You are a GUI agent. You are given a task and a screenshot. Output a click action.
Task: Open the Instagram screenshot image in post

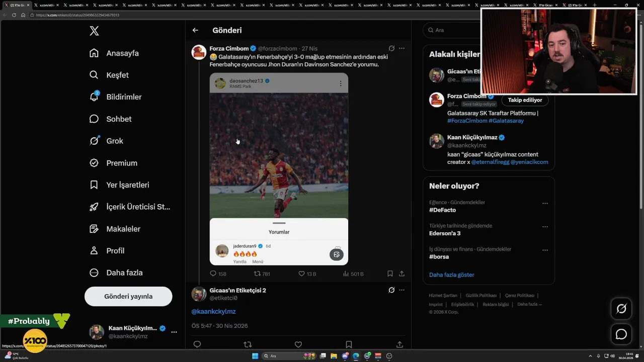(279, 169)
